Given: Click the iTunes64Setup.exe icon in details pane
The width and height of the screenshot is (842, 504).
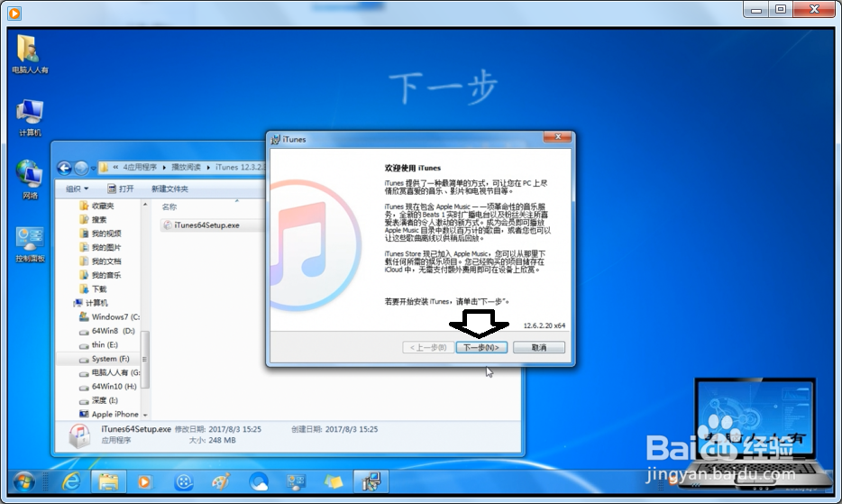Looking at the screenshot, I should 80,435.
